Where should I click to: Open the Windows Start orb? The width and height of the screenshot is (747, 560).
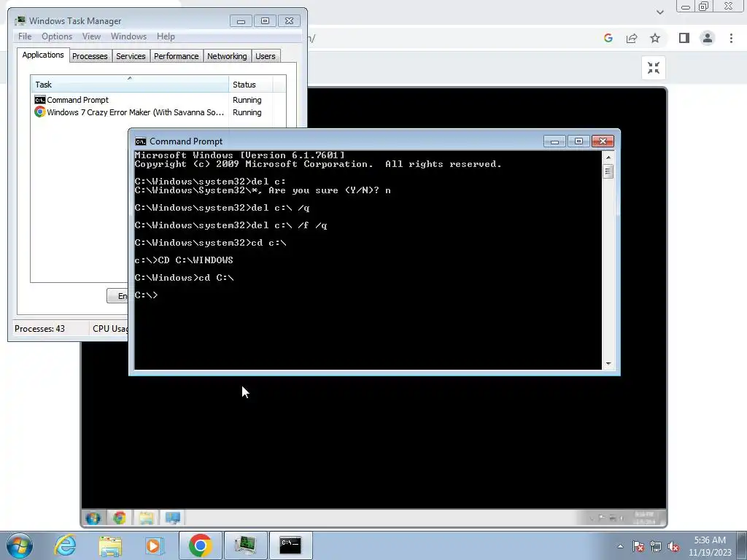(x=20, y=545)
